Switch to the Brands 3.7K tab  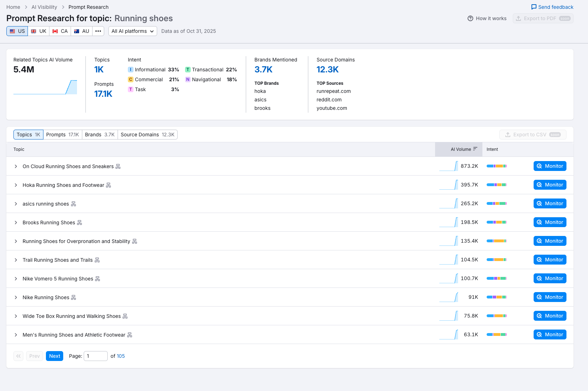coord(100,135)
